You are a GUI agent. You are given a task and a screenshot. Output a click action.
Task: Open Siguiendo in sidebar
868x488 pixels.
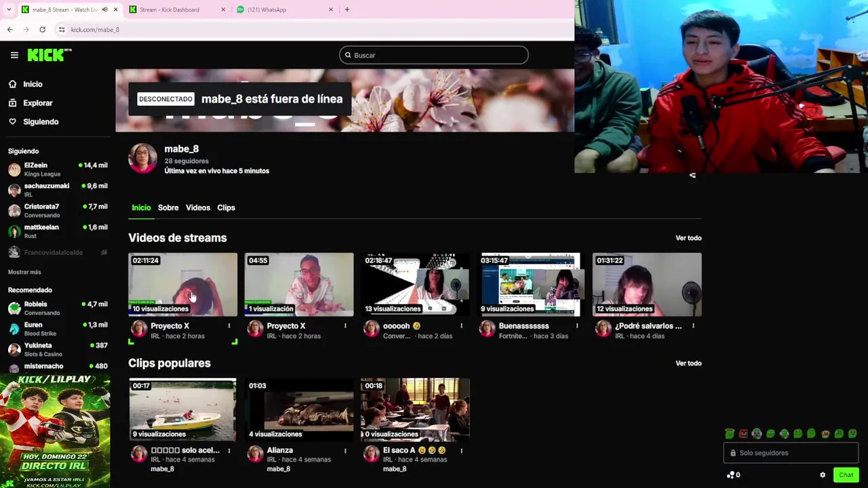[41, 122]
